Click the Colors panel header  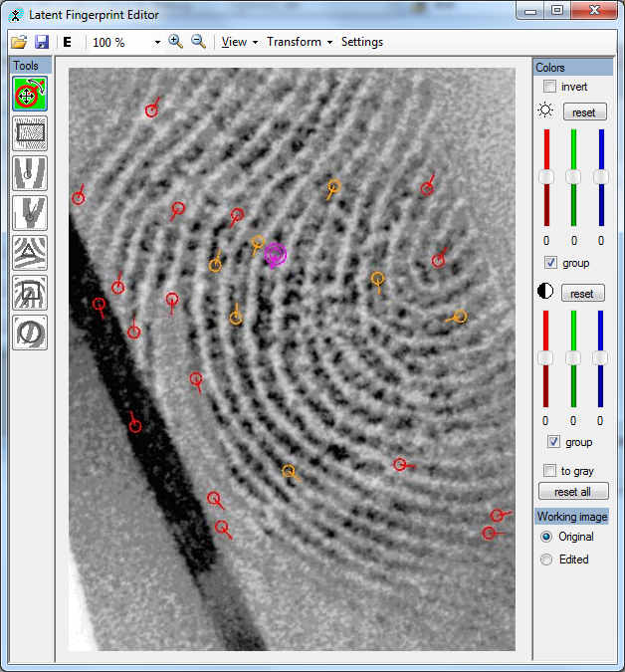pos(573,68)
